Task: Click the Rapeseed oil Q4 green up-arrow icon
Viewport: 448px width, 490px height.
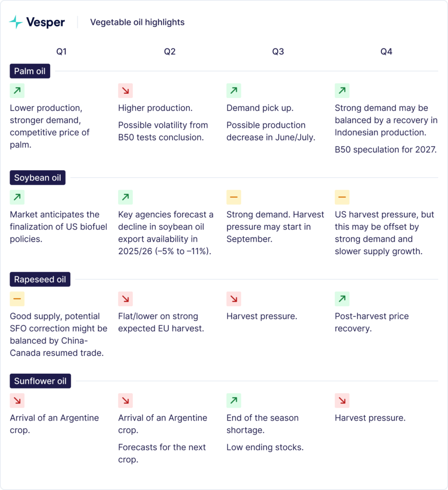Action: [342, 299]
